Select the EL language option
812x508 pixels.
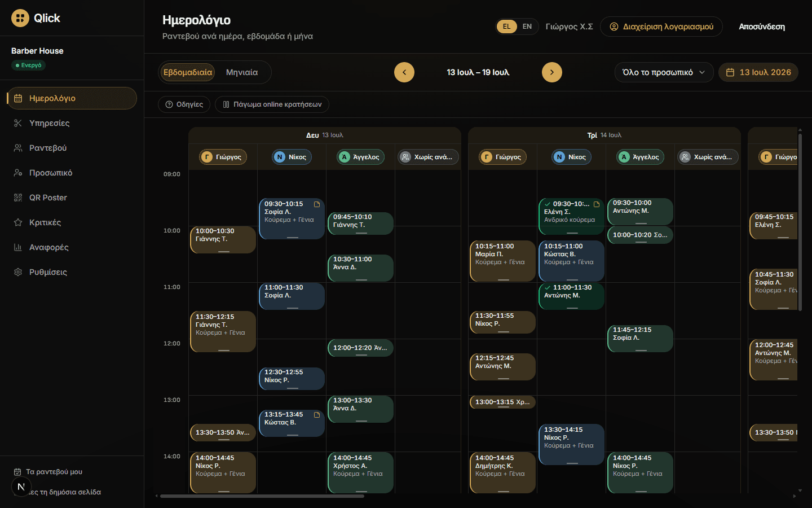(506, 27)
